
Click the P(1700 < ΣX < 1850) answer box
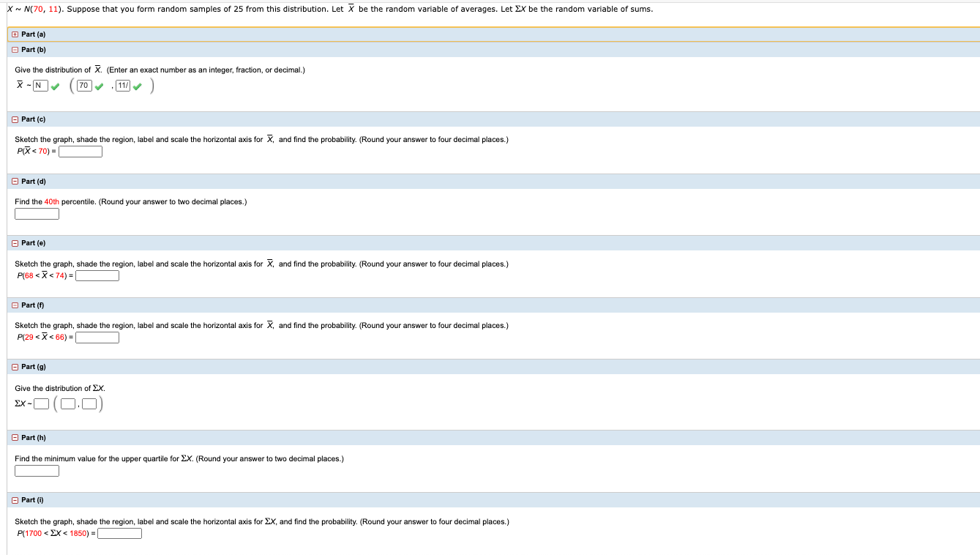pos(119,533)
